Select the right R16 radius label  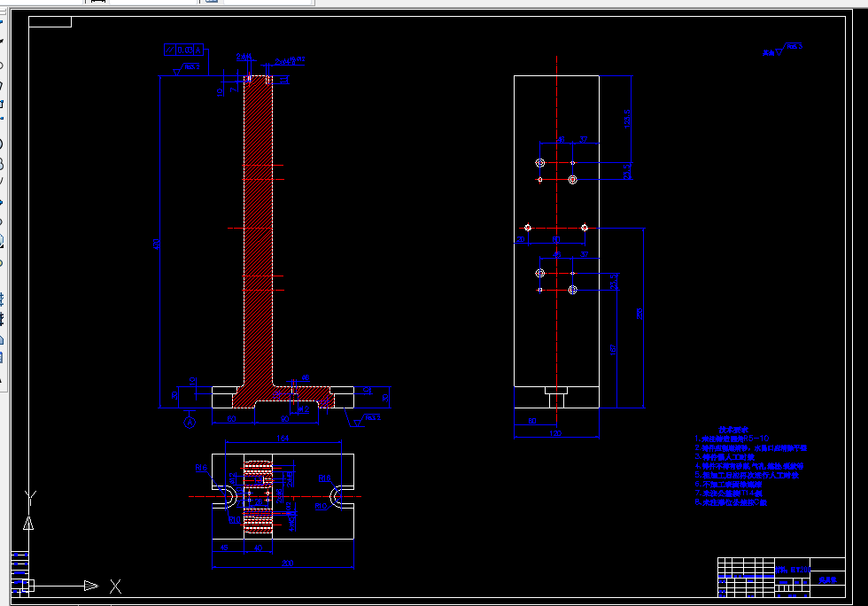324,478
